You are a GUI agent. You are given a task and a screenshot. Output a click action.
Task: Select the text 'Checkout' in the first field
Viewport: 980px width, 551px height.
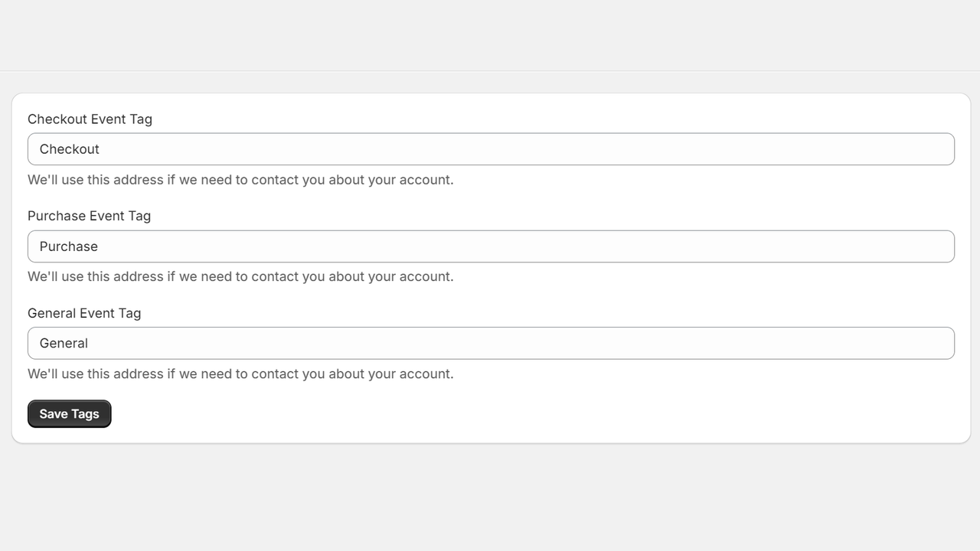[69, 148]
